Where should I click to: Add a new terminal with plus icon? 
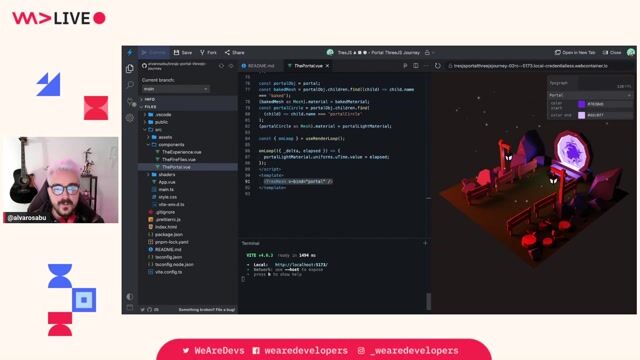click(x=425, y=243)
